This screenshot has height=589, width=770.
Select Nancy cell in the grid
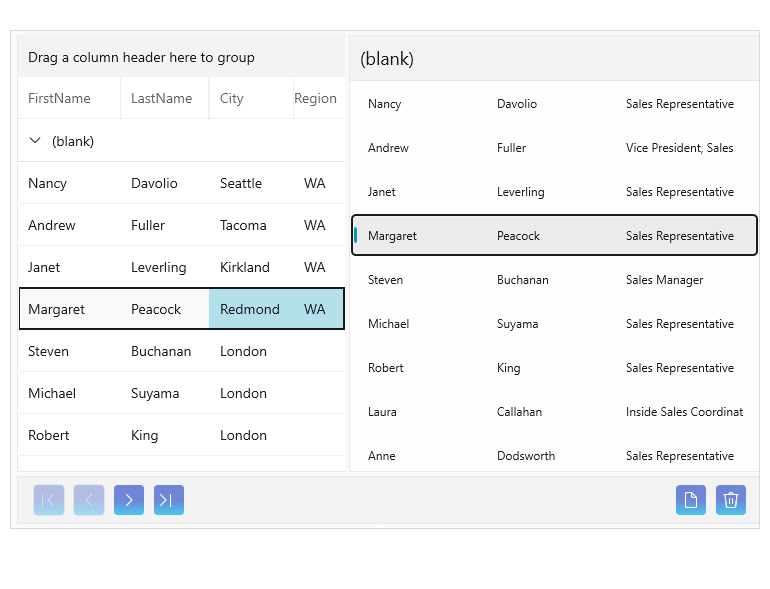coord(69,183)
